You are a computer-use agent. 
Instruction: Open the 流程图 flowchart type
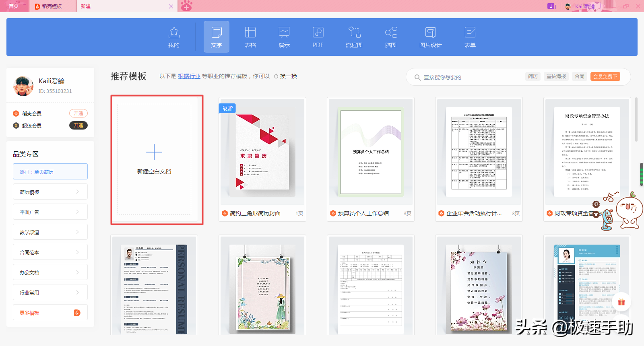[x=354, y=37]
